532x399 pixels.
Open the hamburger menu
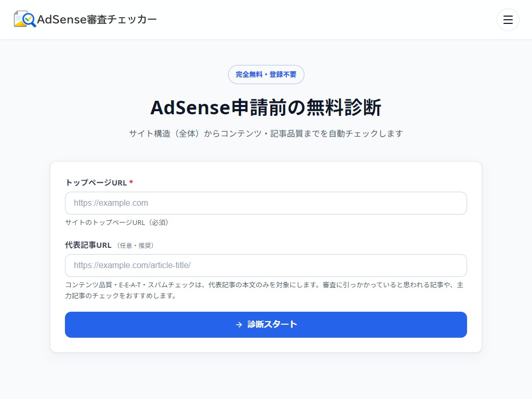[x=508, y=20]
